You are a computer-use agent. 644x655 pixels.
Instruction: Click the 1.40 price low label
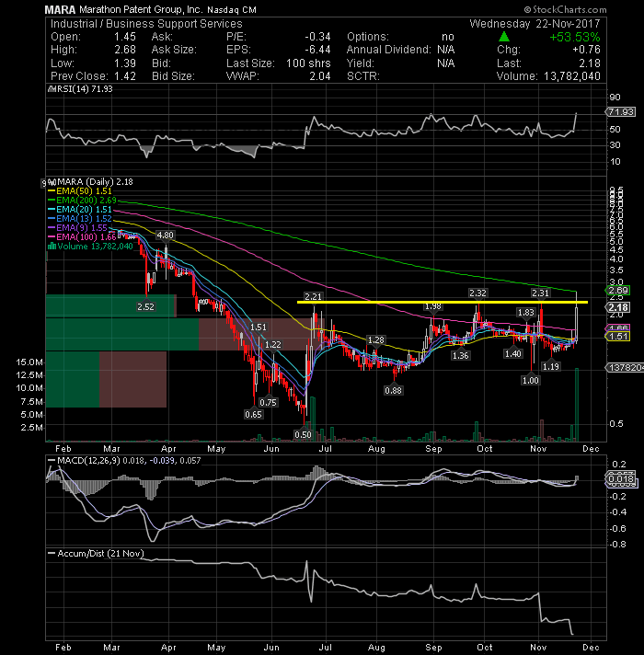512,354
